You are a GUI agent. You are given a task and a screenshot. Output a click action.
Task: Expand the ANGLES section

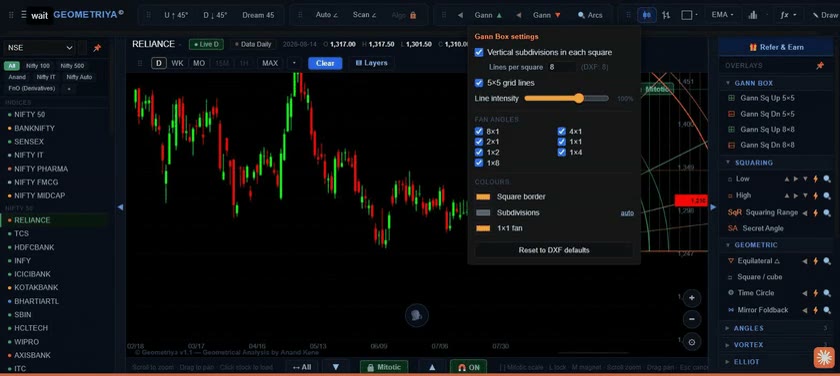[x=727, y=328]
